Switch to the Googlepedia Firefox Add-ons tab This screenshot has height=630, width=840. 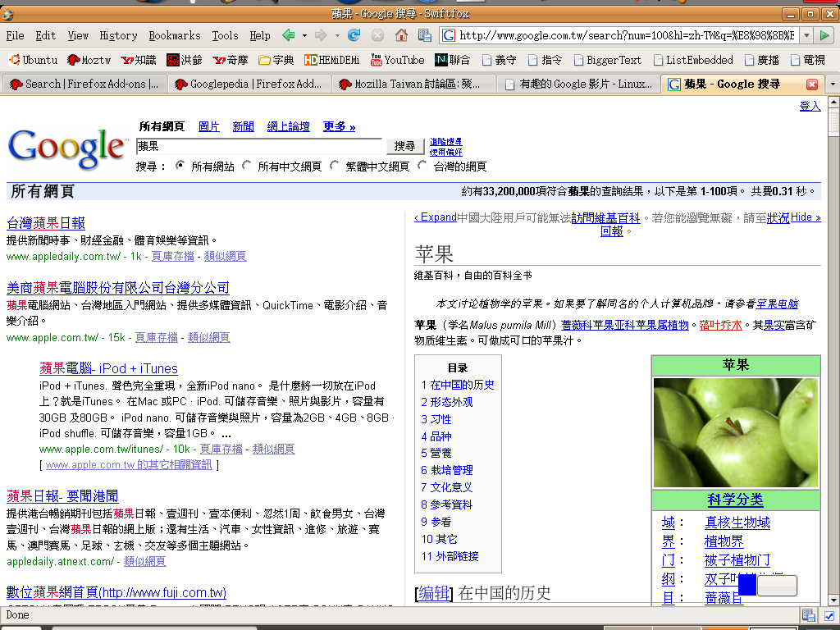249,84
